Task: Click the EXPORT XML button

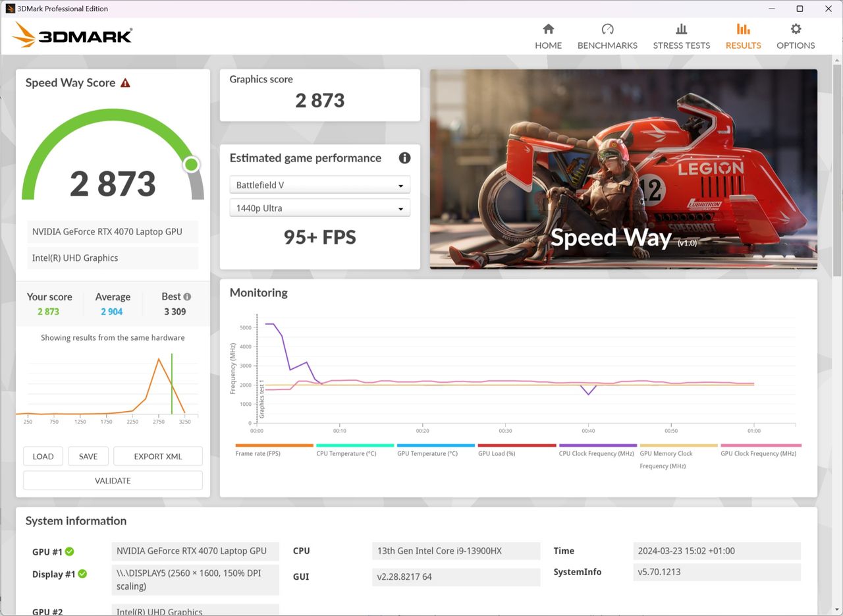Action: point(158,457)
